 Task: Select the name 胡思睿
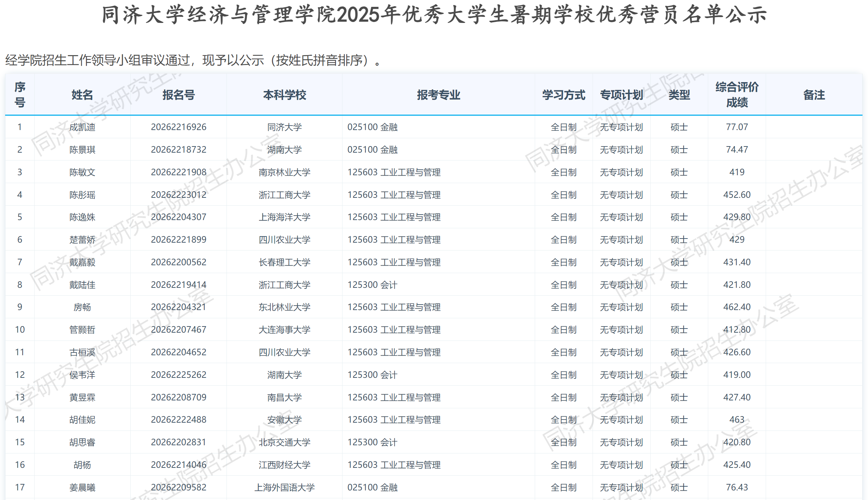tap(82, 442)
